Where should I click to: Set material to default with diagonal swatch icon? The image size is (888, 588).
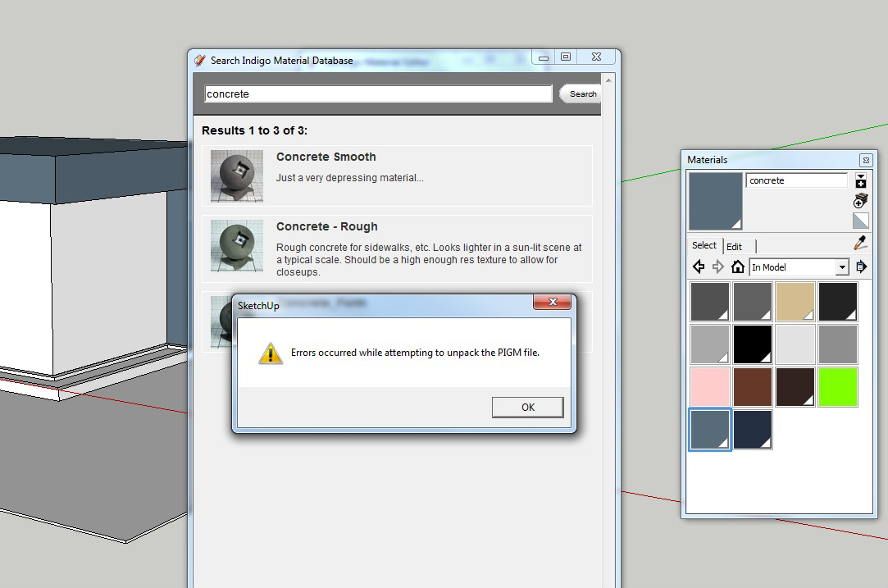pos(860,221)
